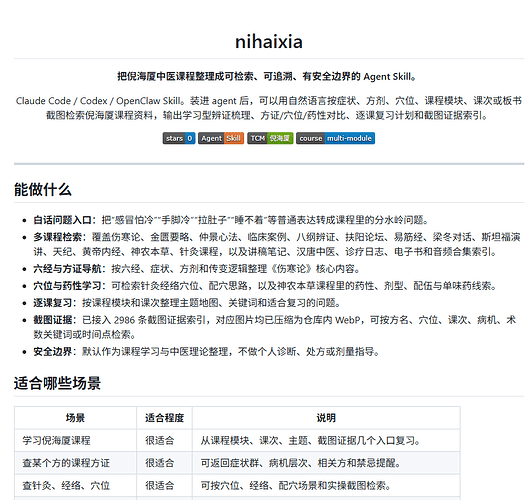
Task: Click the 截图证据 bullet label
Action: [53, 320]
